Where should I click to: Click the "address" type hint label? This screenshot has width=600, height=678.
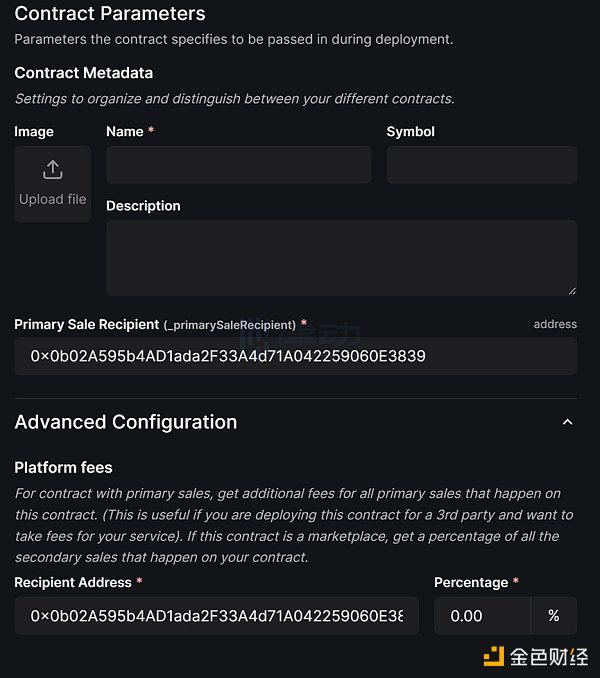[555, 324]
